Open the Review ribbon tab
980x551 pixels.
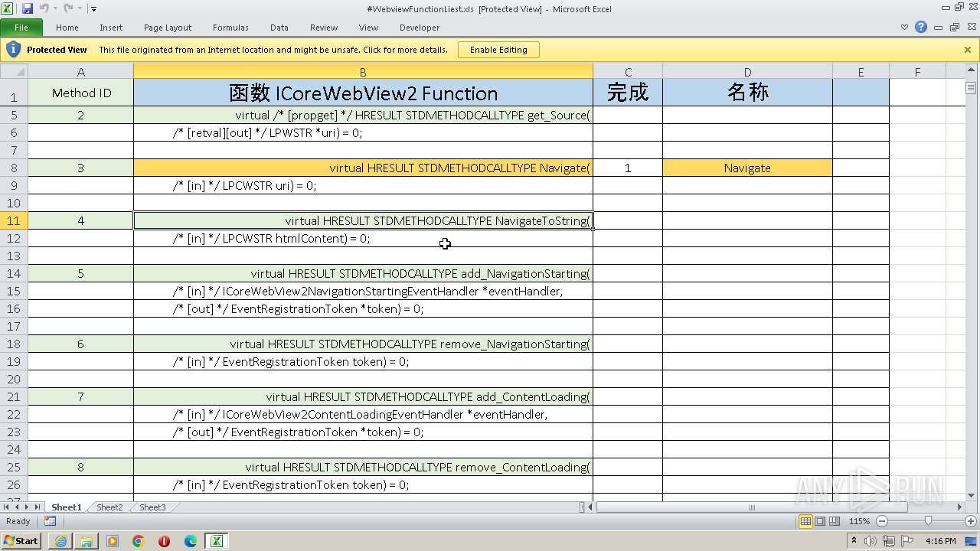(x=324, y=28)
